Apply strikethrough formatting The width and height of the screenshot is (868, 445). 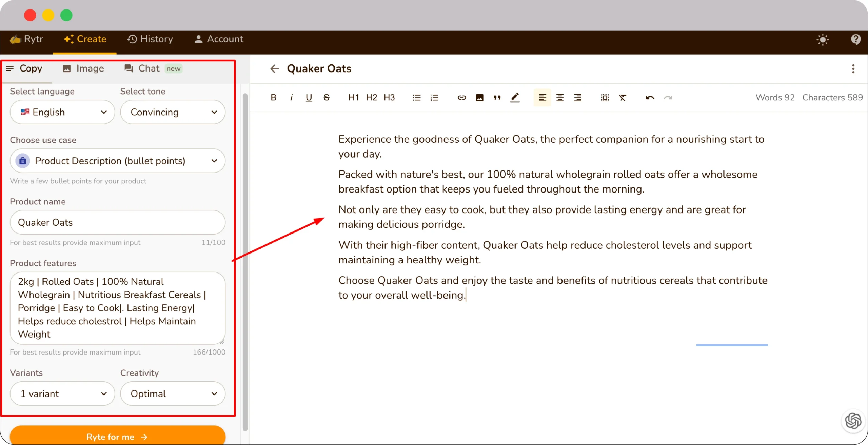[x=327, y=98]
